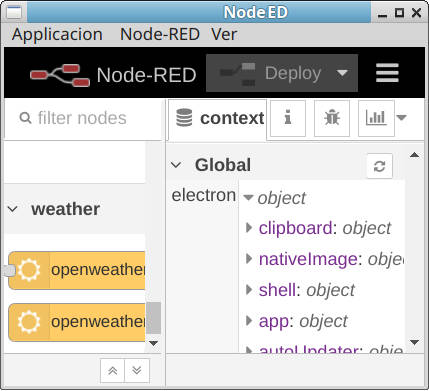Open the info sidebar tab

(288, 118)
